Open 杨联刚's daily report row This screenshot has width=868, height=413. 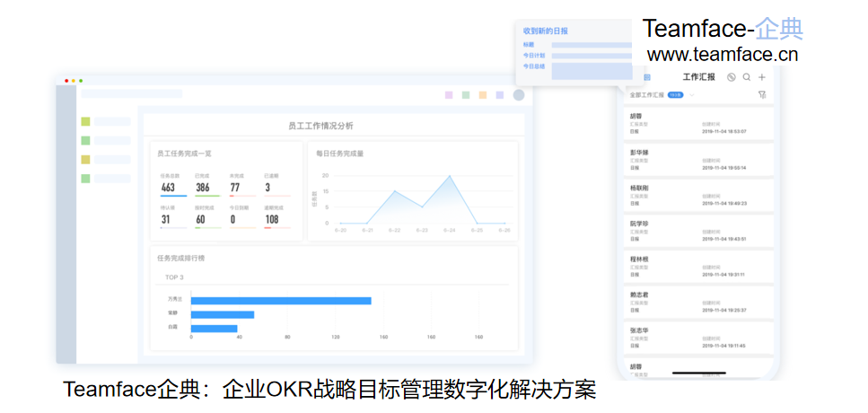tap(698, 195)
